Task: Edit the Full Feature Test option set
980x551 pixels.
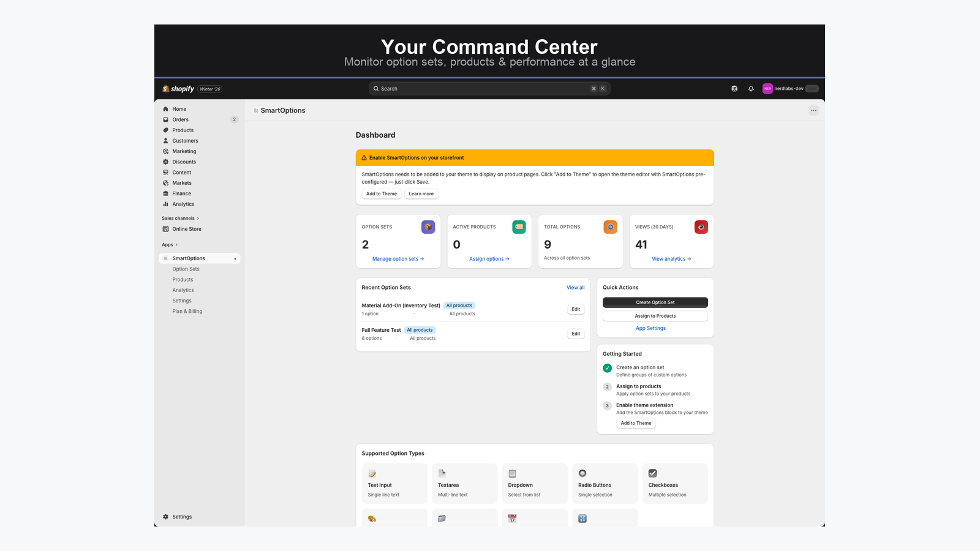Action: click(x=576, y=334)
